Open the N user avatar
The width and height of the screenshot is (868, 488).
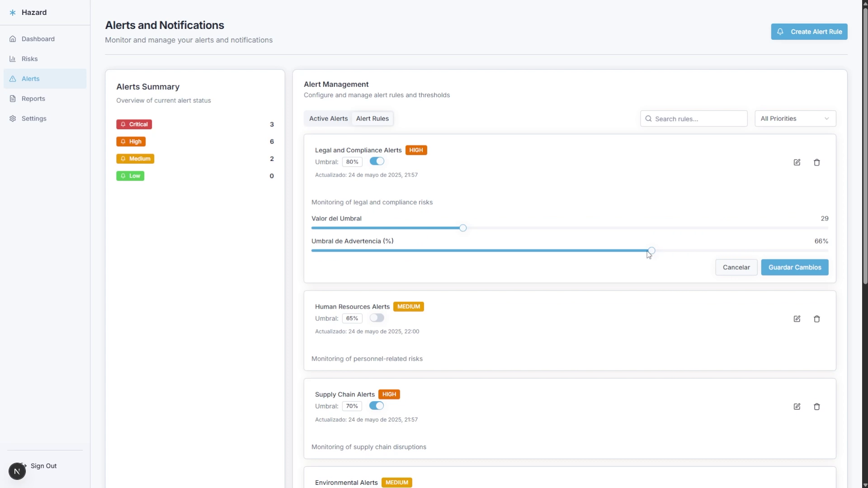click(x=17, y=472)
